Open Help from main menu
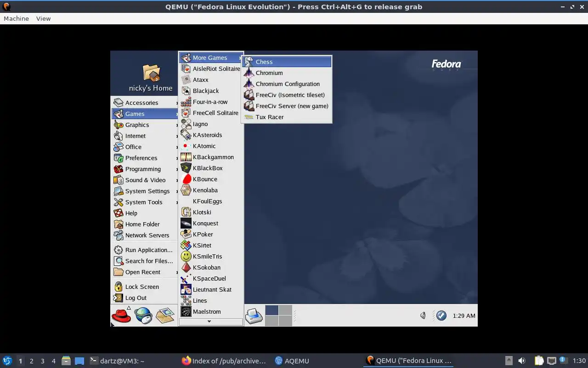Screen dimensions: 588x368 [x=145, y=213]
